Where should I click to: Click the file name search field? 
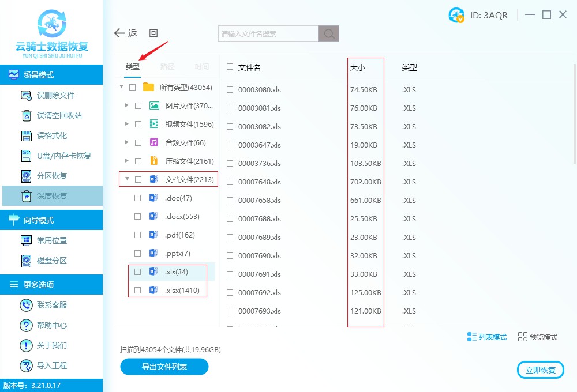(268, 33)
